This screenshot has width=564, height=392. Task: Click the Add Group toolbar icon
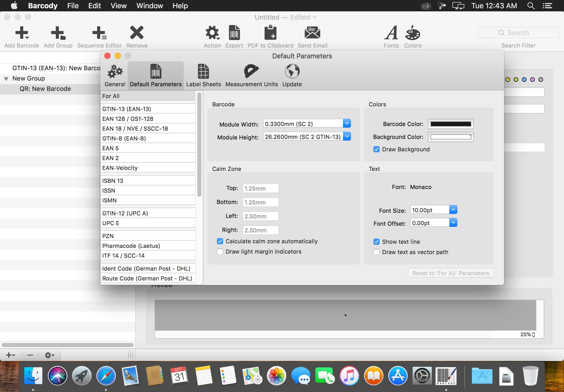coord(58,33)
